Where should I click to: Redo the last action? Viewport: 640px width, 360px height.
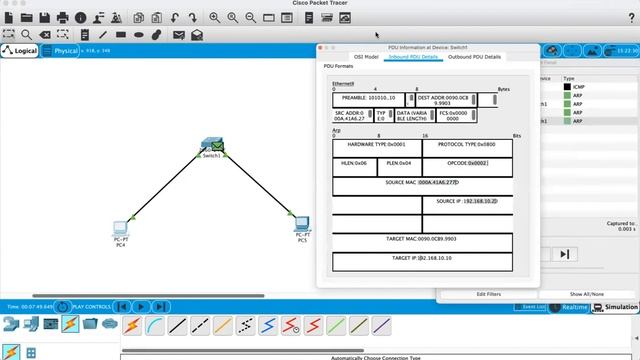193,18
